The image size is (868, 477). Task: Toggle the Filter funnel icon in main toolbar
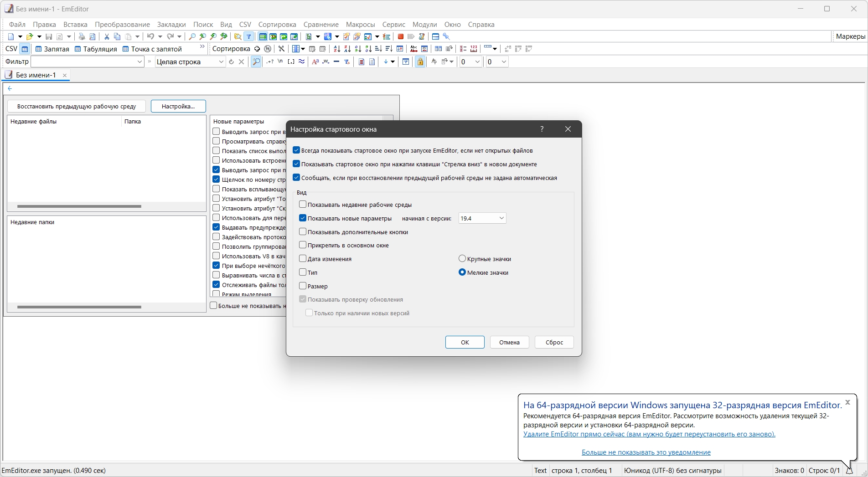coord(249,36)
